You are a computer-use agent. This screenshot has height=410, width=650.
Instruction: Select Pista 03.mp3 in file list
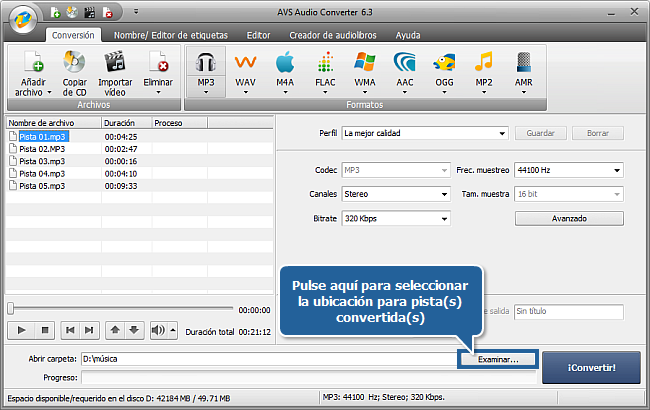[42, 160]
